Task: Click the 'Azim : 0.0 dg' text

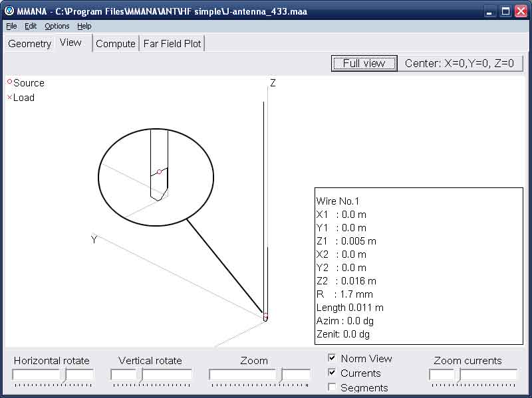Action: pos(344,321)
